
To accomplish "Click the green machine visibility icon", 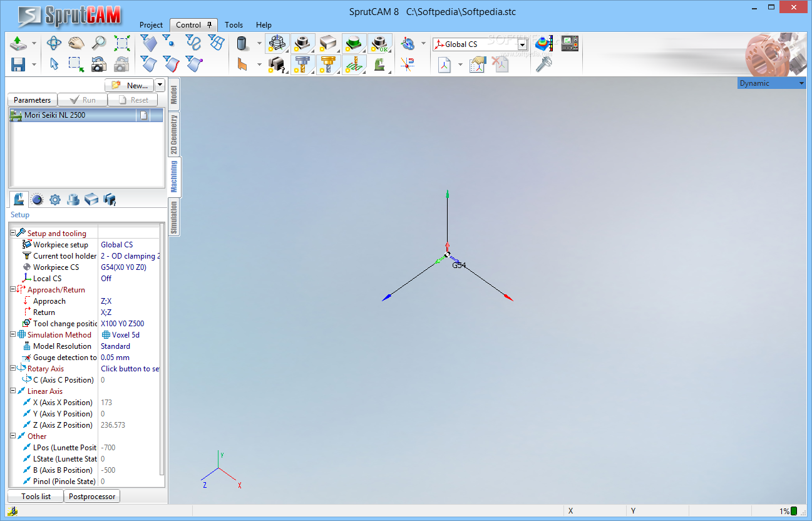I will tap(380, 64).
